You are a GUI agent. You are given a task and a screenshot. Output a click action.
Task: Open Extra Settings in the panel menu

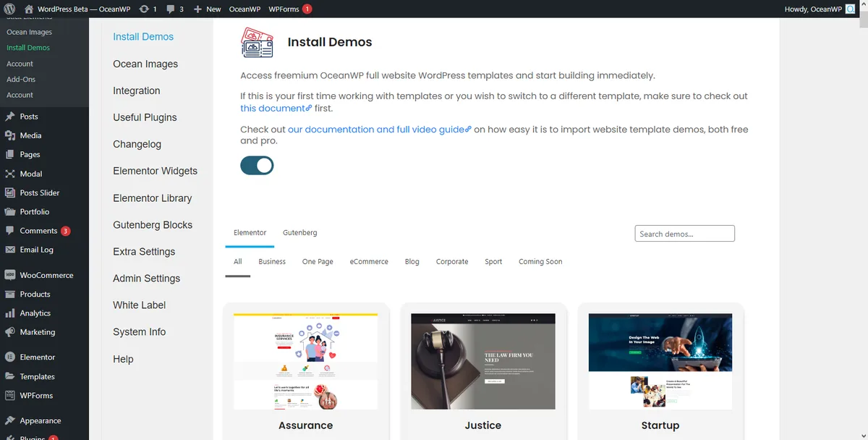pyautogui.click(x=144, y=251)
